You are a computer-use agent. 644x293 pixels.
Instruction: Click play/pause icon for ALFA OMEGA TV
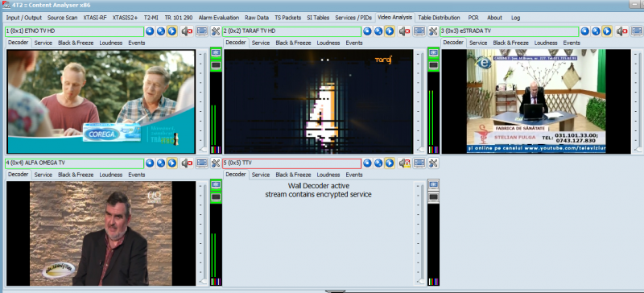coord(161,163)
